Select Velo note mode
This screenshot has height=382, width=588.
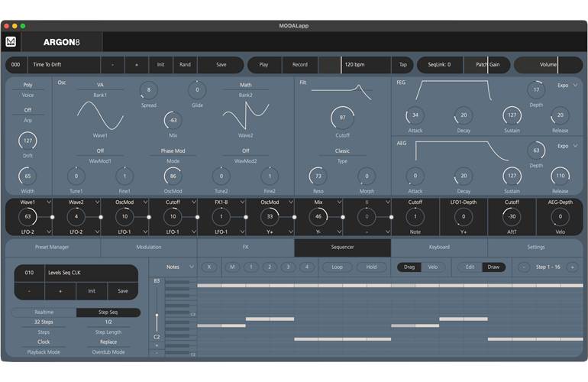433,267
